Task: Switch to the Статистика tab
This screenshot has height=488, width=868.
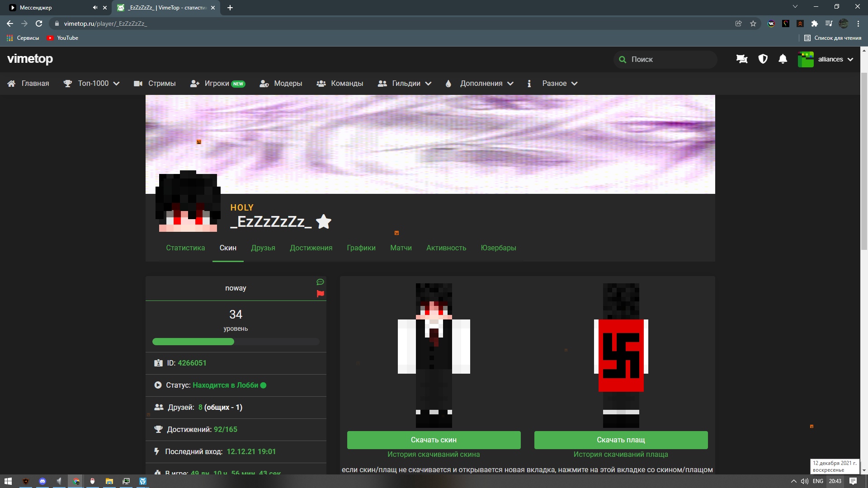Action: pos(185,248)
